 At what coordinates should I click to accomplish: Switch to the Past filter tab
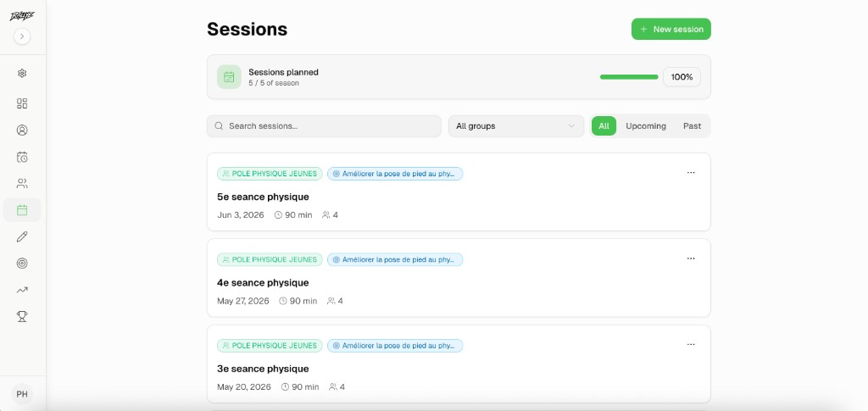pos(692,126)
